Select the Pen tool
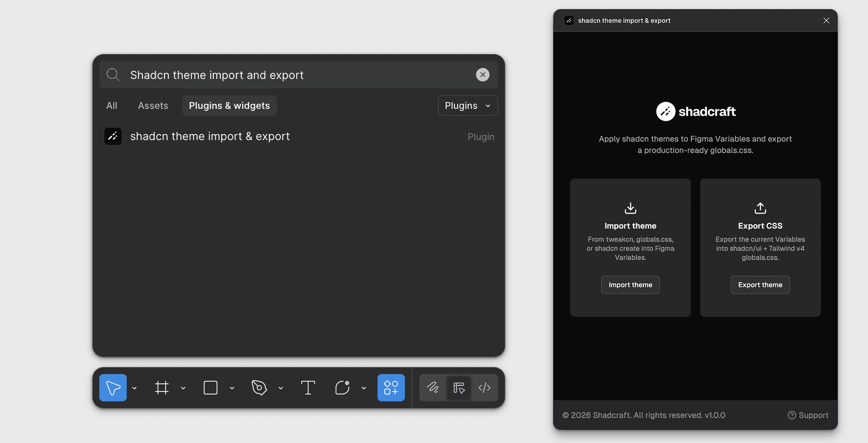The image size is (868, 443). (259, 388)
